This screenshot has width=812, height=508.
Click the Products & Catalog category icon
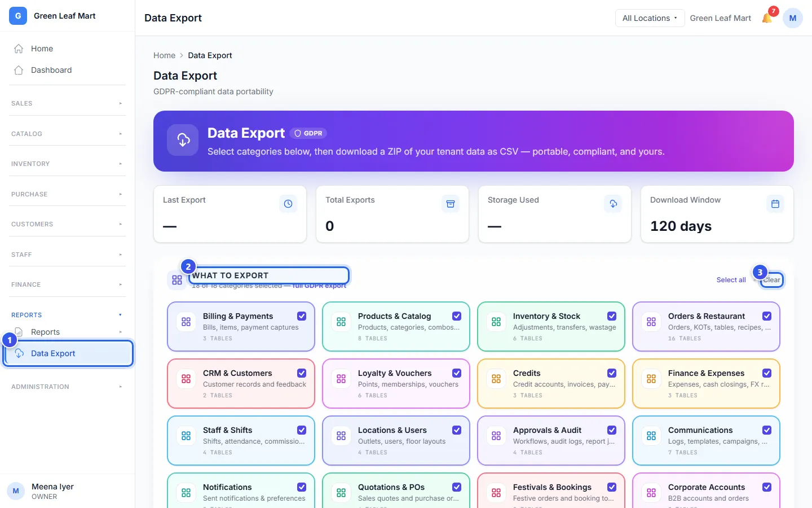341,322
